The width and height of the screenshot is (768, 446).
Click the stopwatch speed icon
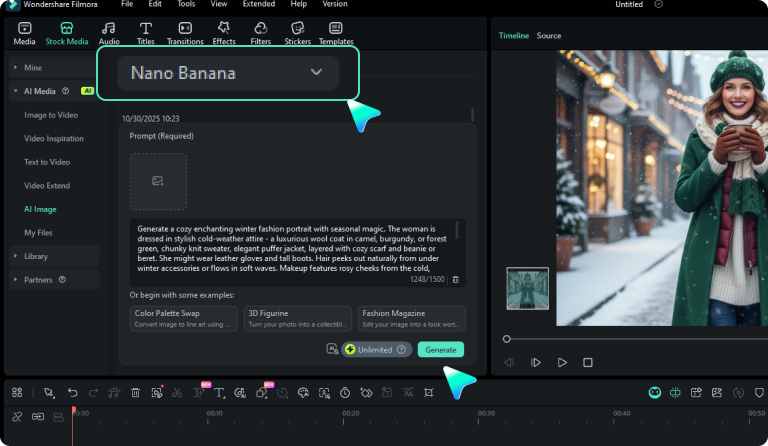(345, 393)
